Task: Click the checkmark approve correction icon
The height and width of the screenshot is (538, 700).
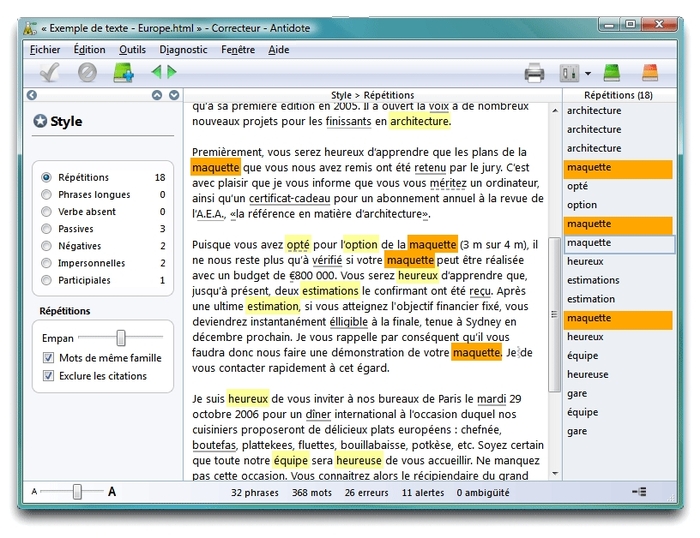Action: pyautogui.click(x=51, y=72)
